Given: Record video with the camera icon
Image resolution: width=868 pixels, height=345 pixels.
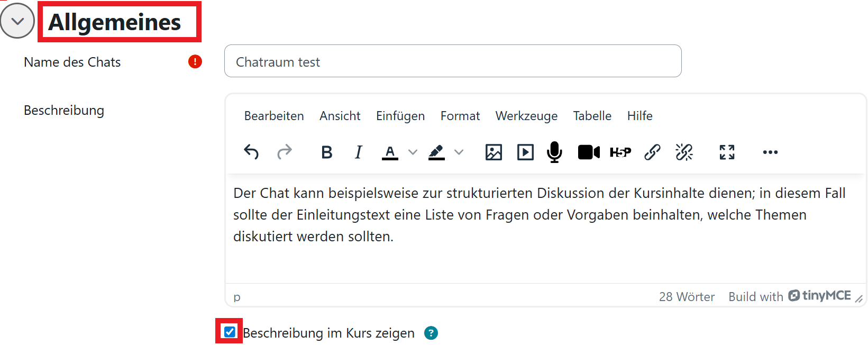Looking at the screenshot, I should [589, 152].
